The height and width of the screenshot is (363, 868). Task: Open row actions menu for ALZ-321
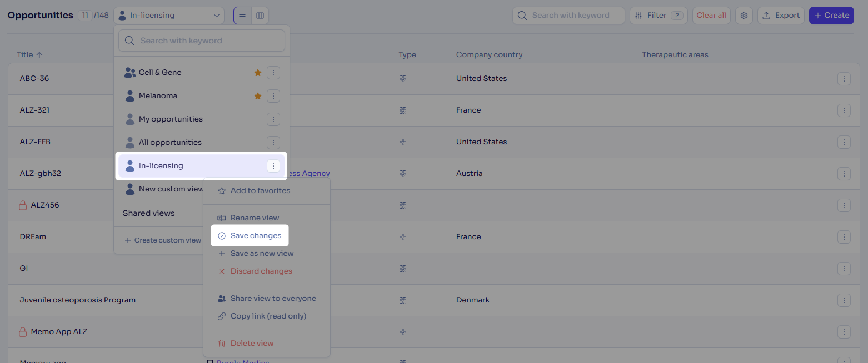pos(844,110)
